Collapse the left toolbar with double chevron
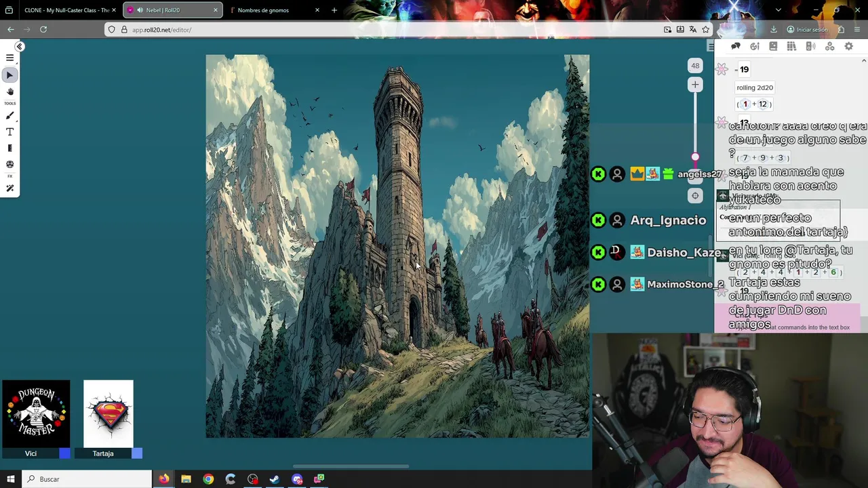Screen dimensions: 868x488 point(20,46)
